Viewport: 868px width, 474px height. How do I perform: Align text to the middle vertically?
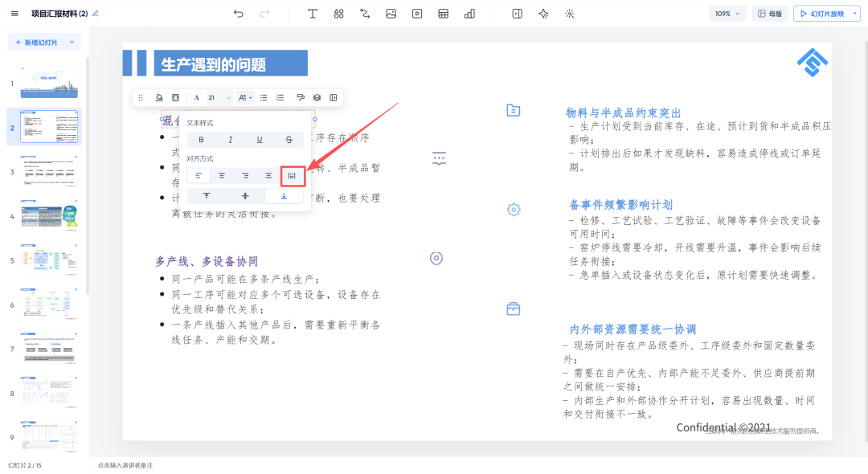pyautogui.click(x=245, y=196)
